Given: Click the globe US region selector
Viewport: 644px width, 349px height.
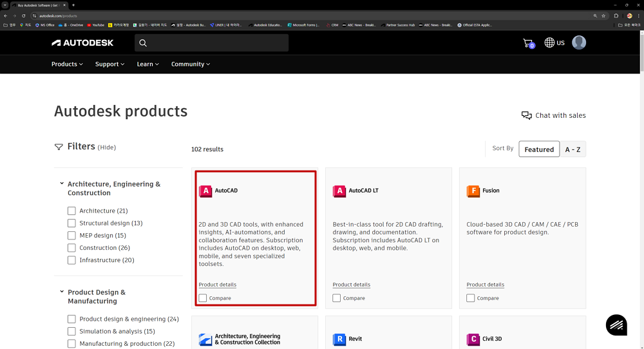Looking at the screenshot, I should tap(554, 42).
